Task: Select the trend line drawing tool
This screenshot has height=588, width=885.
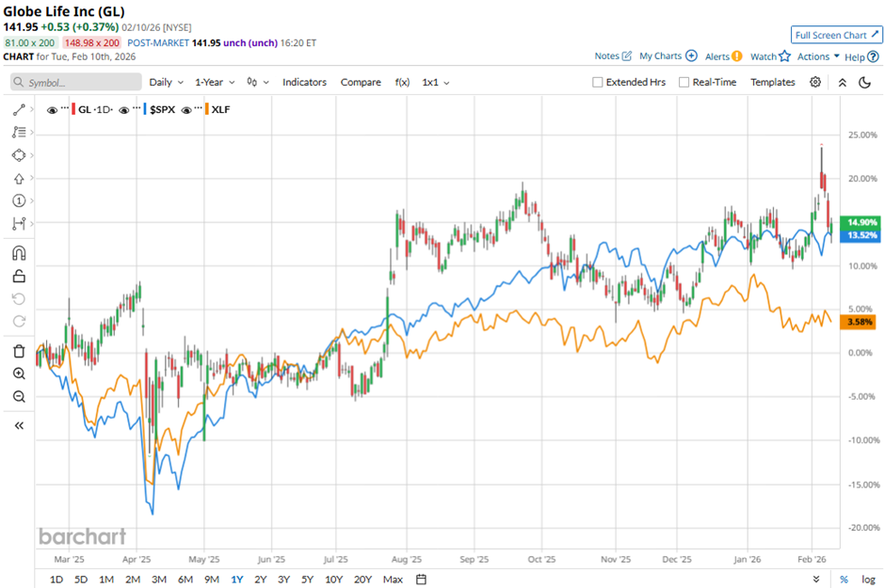Action: (x=19, y=110)
